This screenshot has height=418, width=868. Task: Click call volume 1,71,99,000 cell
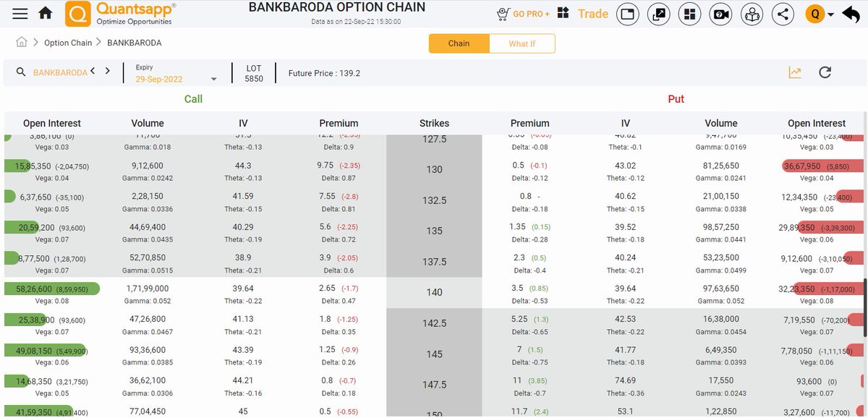coord(148,288)
